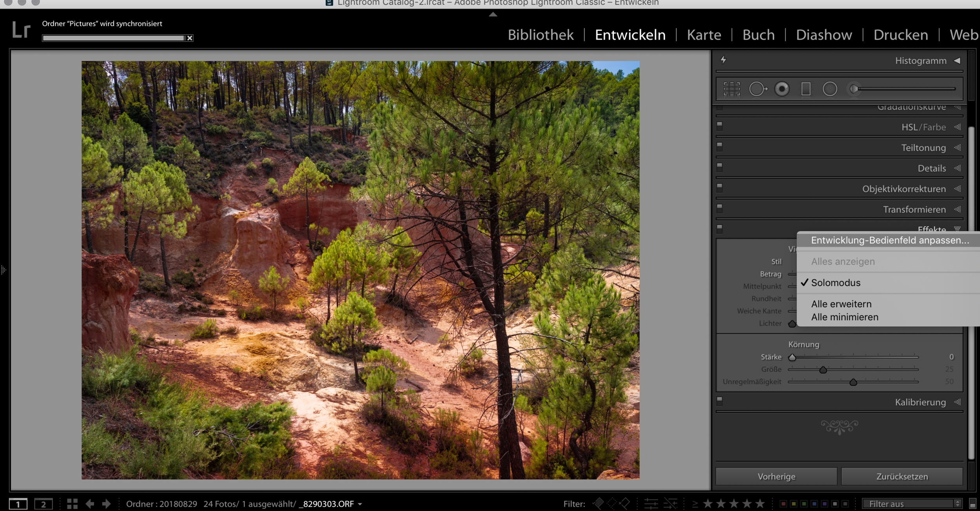Toggle the Objektivkorrekturen panel switch
The height and width of the screenshot is (511, 980).
click(x=719, y=188)
